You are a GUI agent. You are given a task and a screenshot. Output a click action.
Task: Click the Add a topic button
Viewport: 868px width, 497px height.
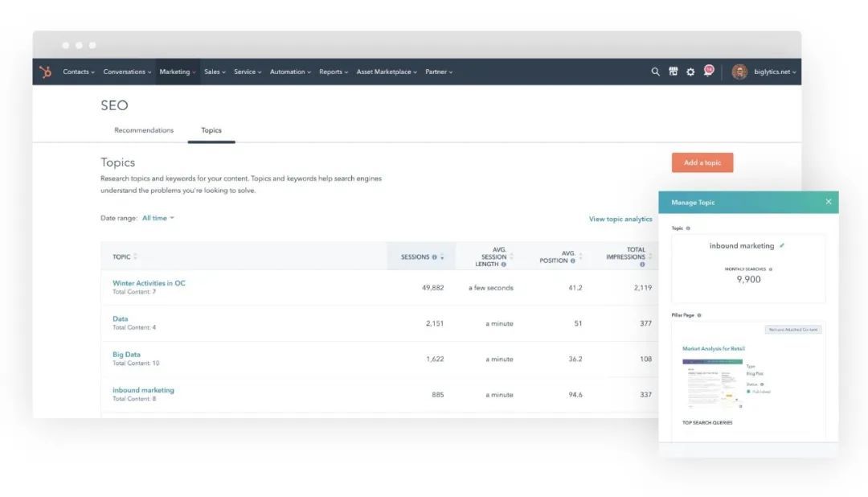[702, 162]
